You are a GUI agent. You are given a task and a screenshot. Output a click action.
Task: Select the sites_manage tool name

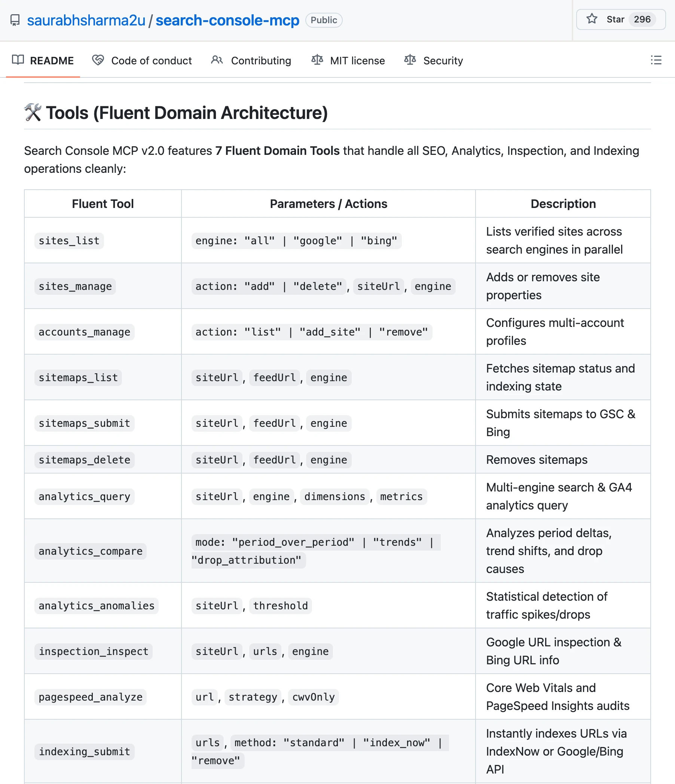coord(75,287)
